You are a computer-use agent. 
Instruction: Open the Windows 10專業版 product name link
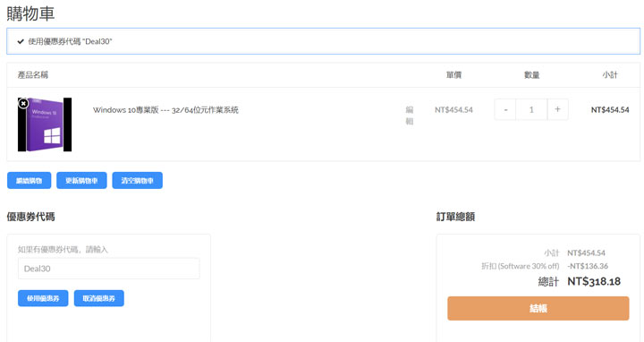pyautogui.click(x=165, y=110)
